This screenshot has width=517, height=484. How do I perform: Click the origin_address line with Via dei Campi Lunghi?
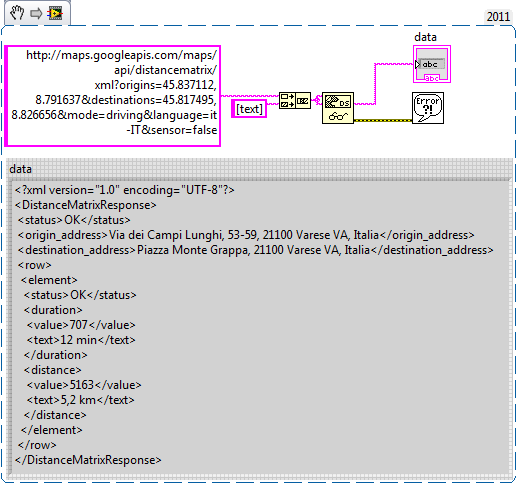tap(246, 235)
